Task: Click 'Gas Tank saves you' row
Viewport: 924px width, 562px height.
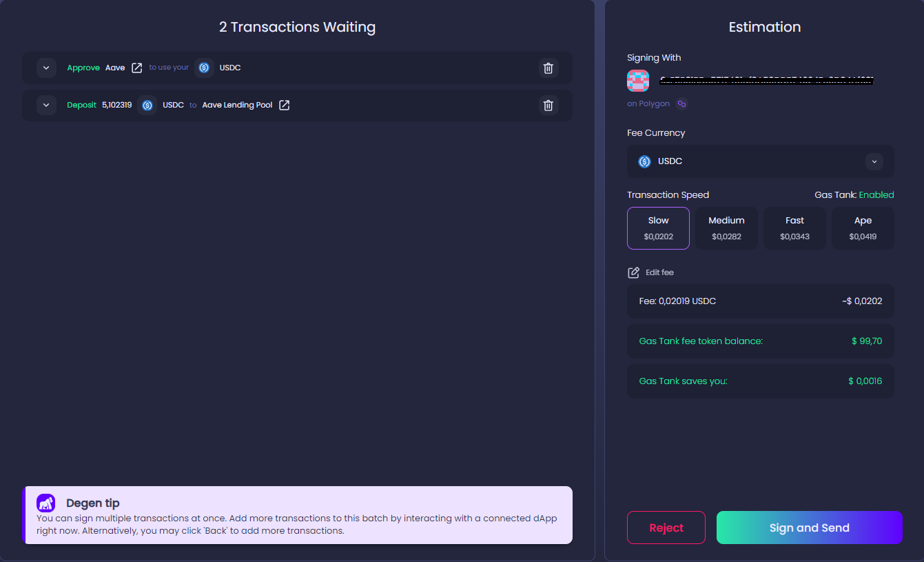Action: pyautogui.click(x=761, y=381)
